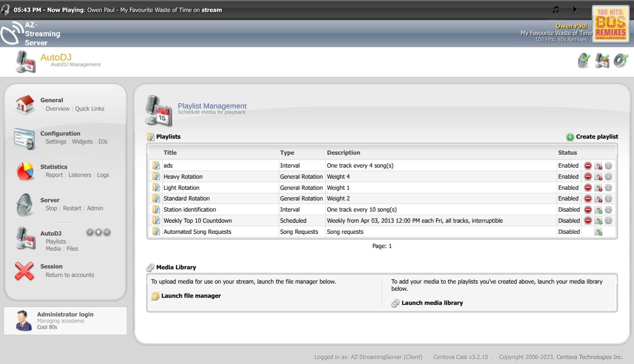This screenshot has width=634, height=364.
Task: Enable the Station identification playlist switch
Action: pos(598,210)
